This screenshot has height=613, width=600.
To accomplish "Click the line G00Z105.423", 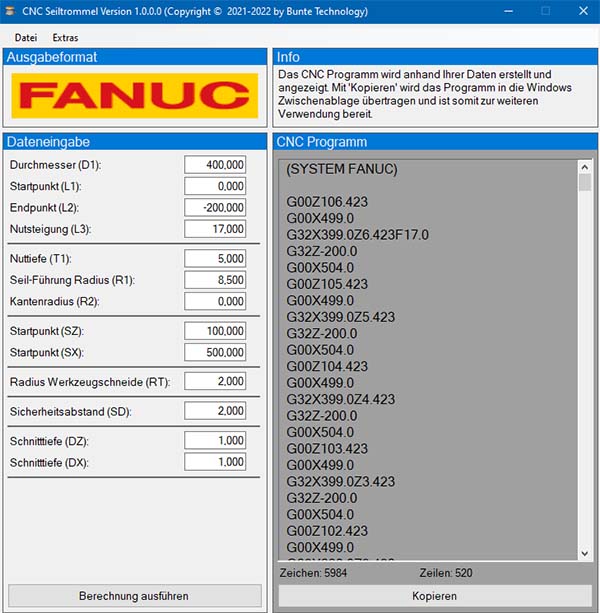I will tap(327, 284).
